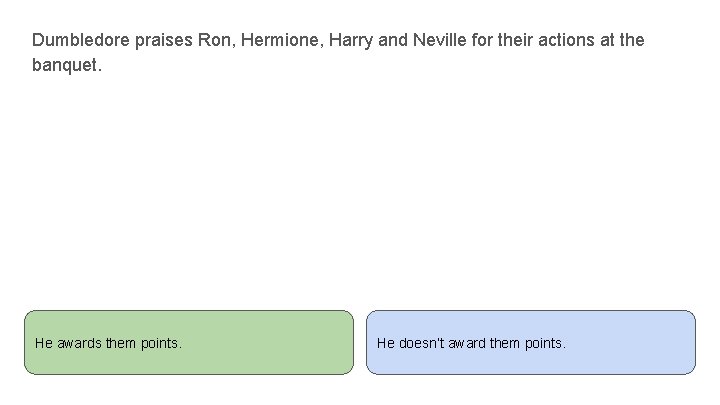Choose the blue 'He doesn't award them points' option
This screenshot has height=405, width=720.
click(530, 342)
